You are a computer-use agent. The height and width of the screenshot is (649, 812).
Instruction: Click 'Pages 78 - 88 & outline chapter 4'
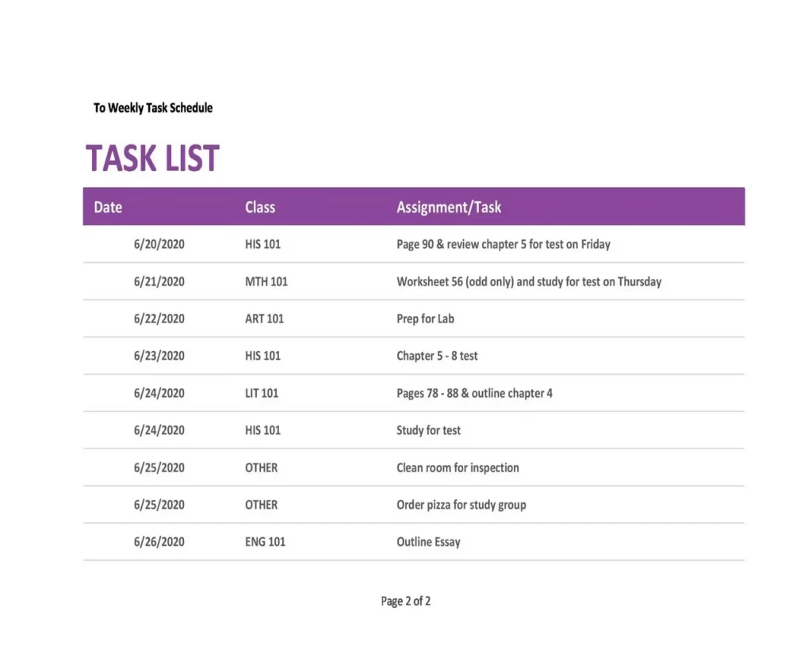pos(474,393)
